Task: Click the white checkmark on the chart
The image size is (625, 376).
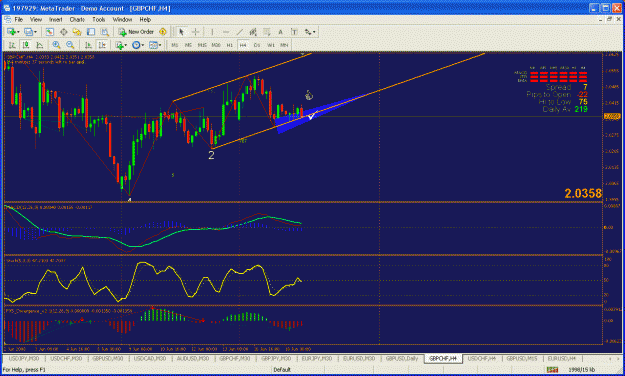Action: (x=311, y=116)
